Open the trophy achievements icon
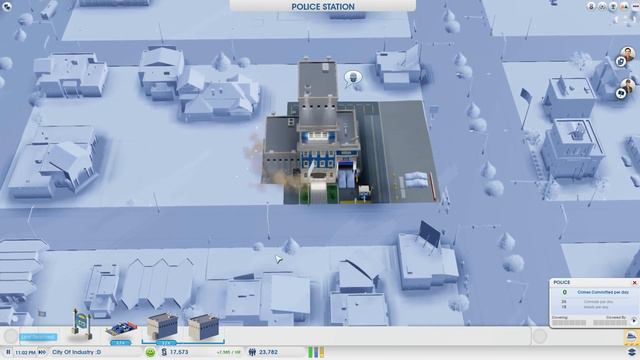 [613, 7]
